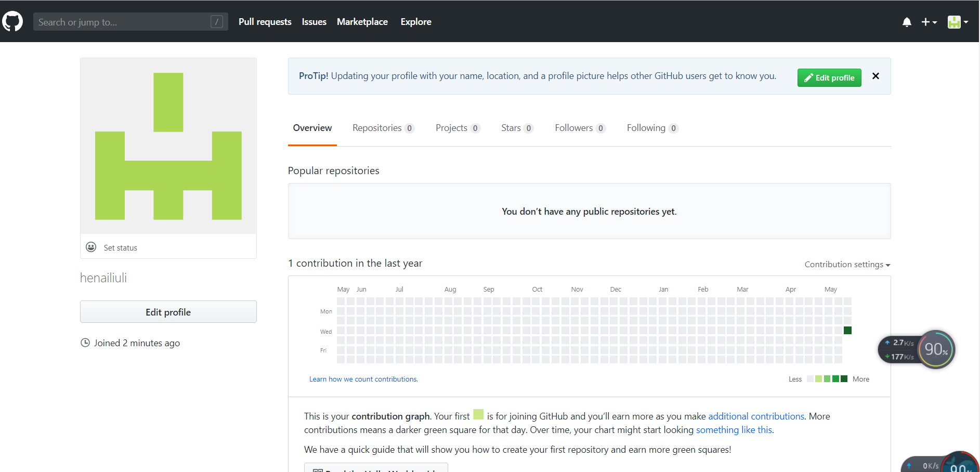This screenshot has height=472, width=980.
Task: Go to Pull requests in navbar
Action: [265, 22]
